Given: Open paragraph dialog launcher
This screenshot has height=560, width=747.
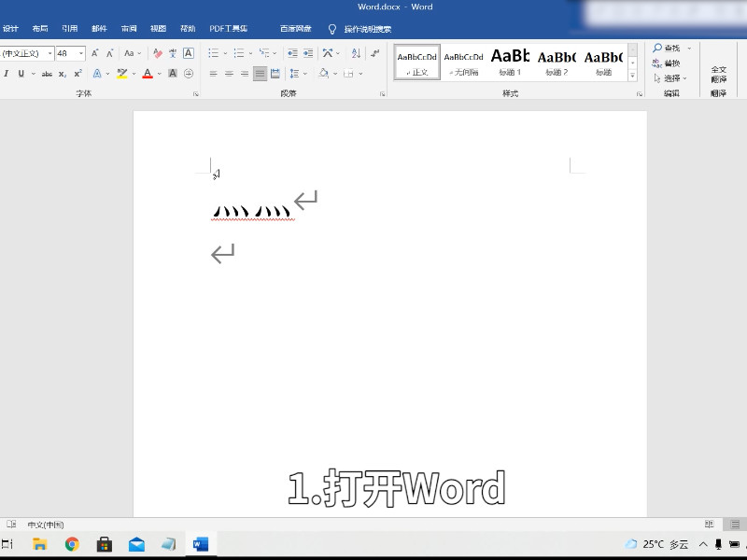Looking at the screenshot, I should pyautogui.click(x=383, y=94).
